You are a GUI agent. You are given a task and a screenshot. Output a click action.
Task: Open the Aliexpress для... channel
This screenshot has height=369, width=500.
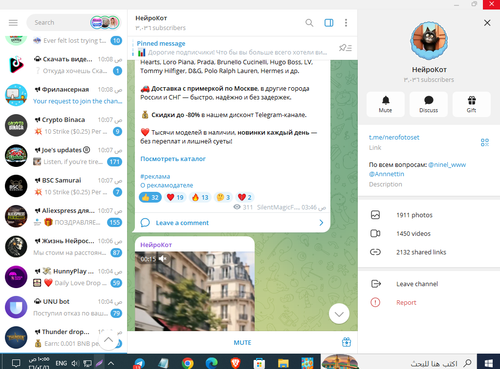click(x=63, y=216)
